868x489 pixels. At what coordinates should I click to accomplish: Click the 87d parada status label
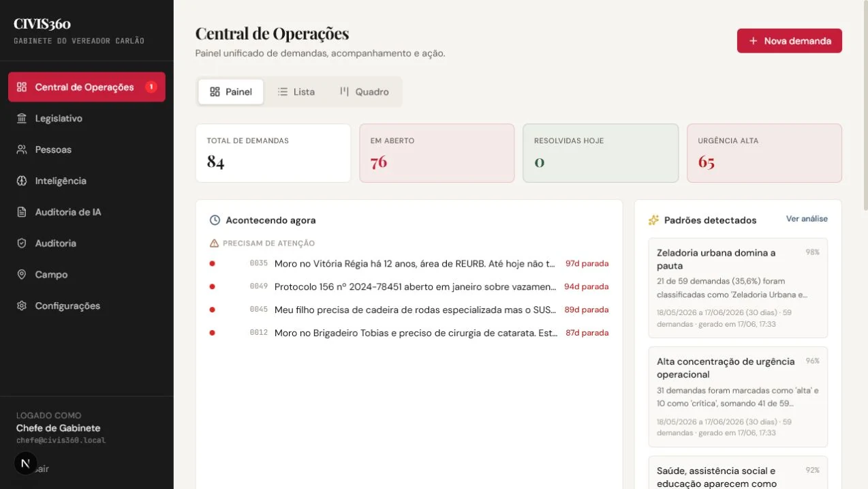pyautogui.click(x=587, y=333)
